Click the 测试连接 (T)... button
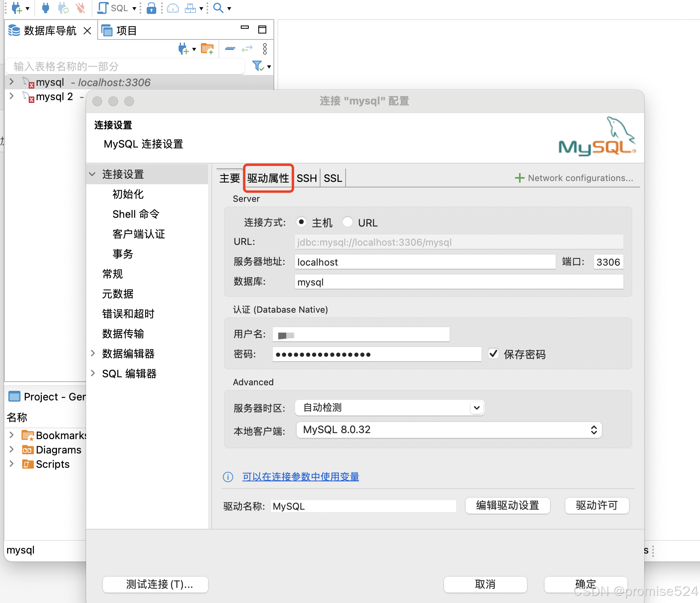Screen dimensions: 700x603 click(x=155, y=585)
